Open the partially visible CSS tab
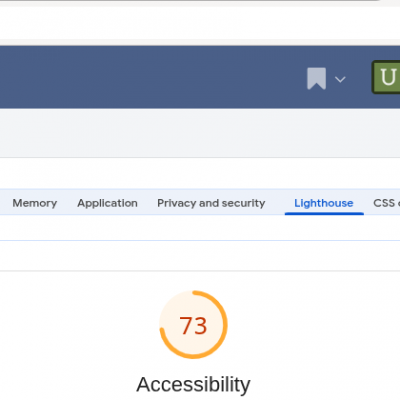 tap(386, 203)
